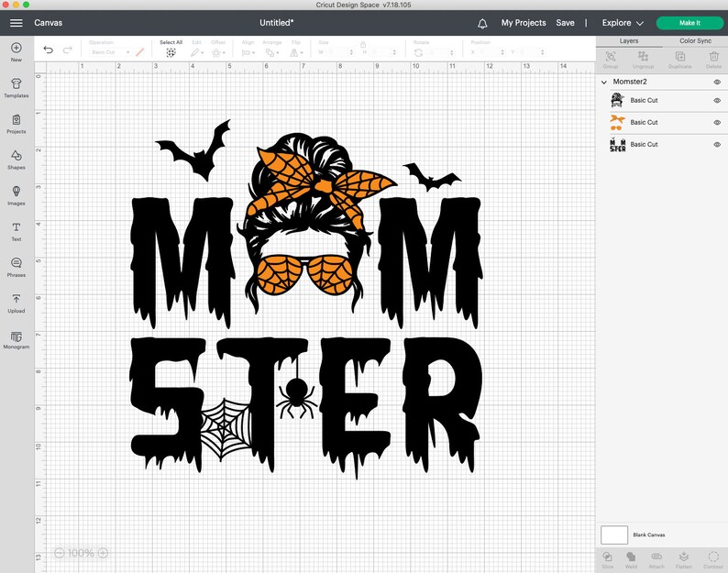Open My Projects
The height and width of the screenshot is (573, 728).
coord(524,23)
